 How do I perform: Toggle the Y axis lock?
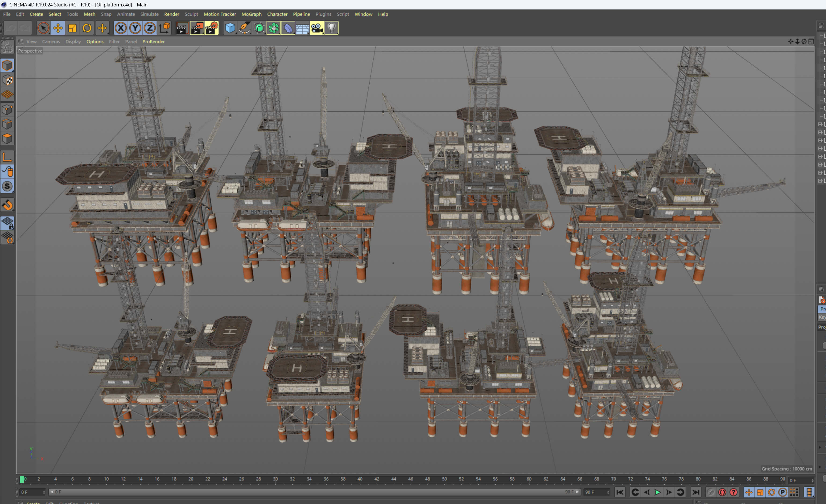[135, 28]
